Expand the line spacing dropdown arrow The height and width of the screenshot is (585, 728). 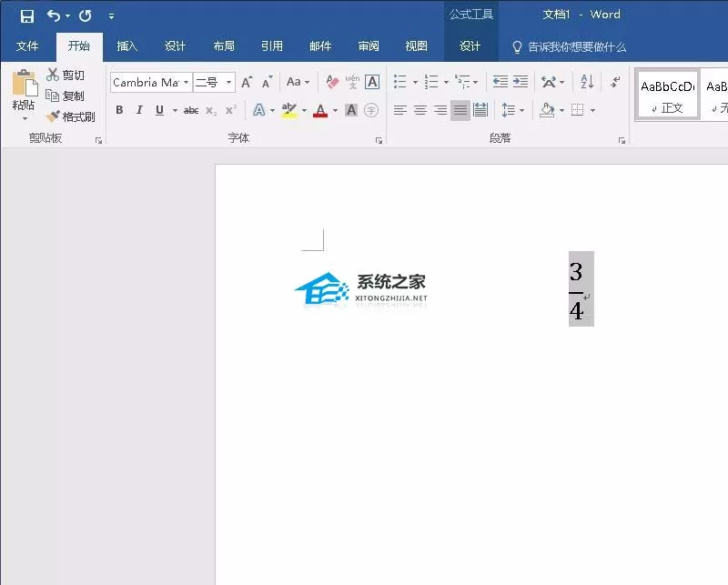coord(521,110)
